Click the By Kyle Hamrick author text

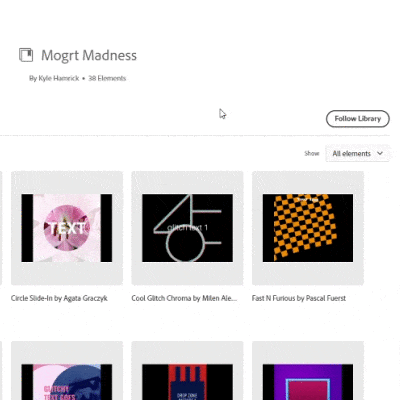(x=54, y=78)
